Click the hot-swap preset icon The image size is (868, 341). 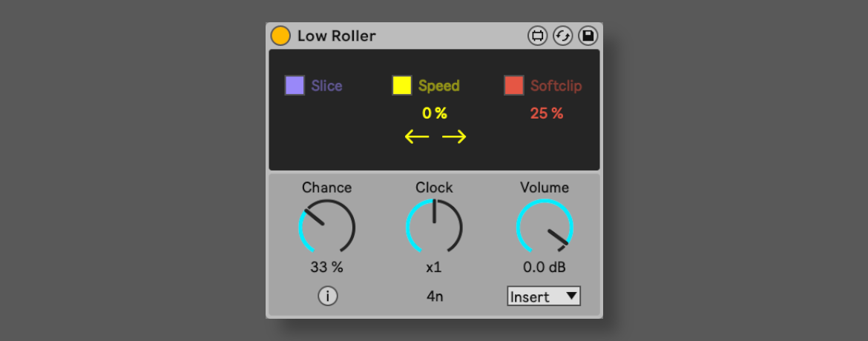pyautogui.click(x=562, y=36)
